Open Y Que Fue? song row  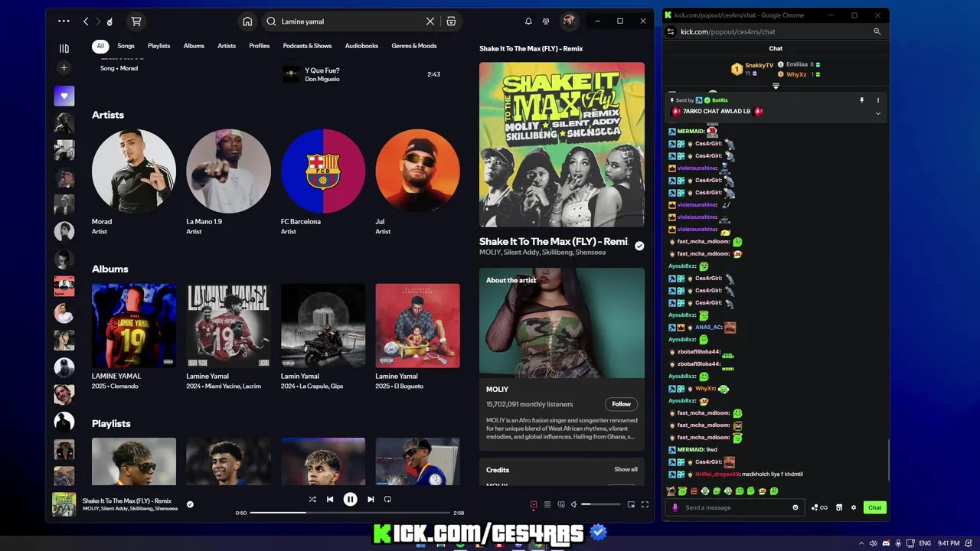tap(364, 74)
